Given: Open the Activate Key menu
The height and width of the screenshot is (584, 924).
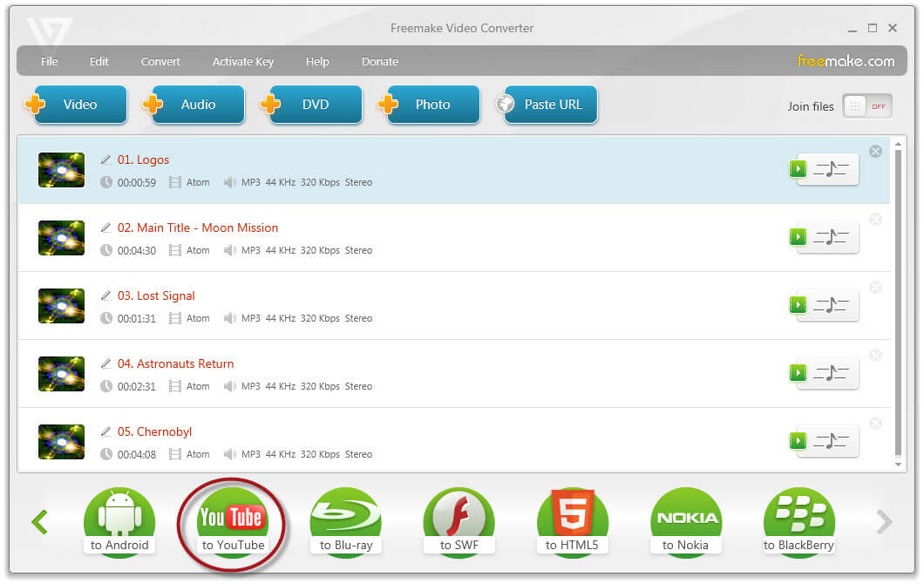Looking at the screenshot, I should pyautogui.click(x=243, y=61).
